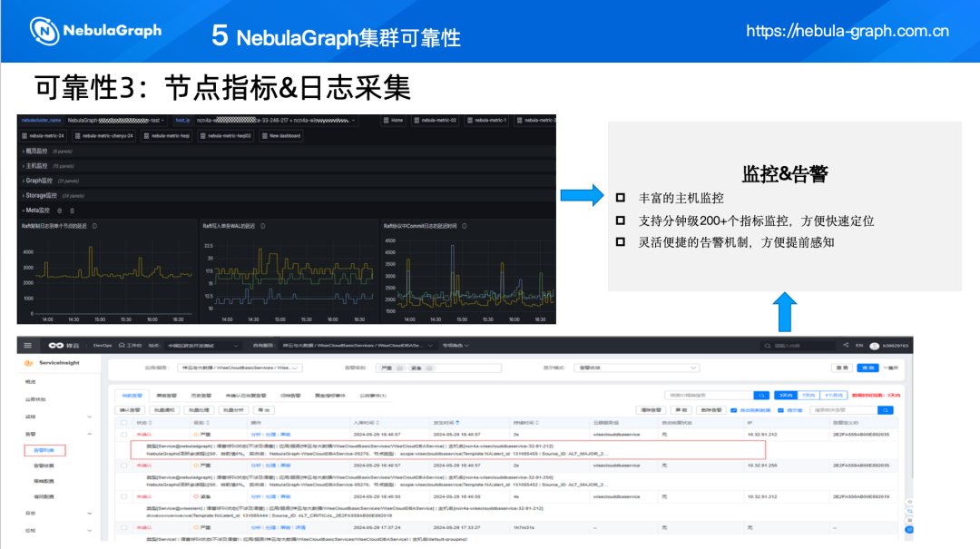The height and width of the screenshot is (549, 980).
Task: Click the ServiceInsight logo icon
Action: [28, 363]
